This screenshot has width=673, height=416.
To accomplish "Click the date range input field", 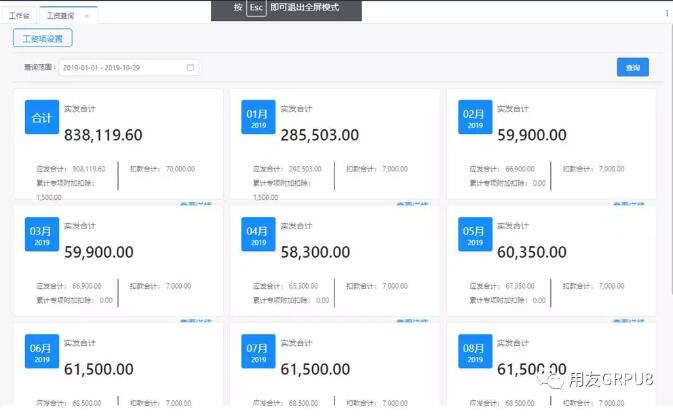I will click(120, 68).
